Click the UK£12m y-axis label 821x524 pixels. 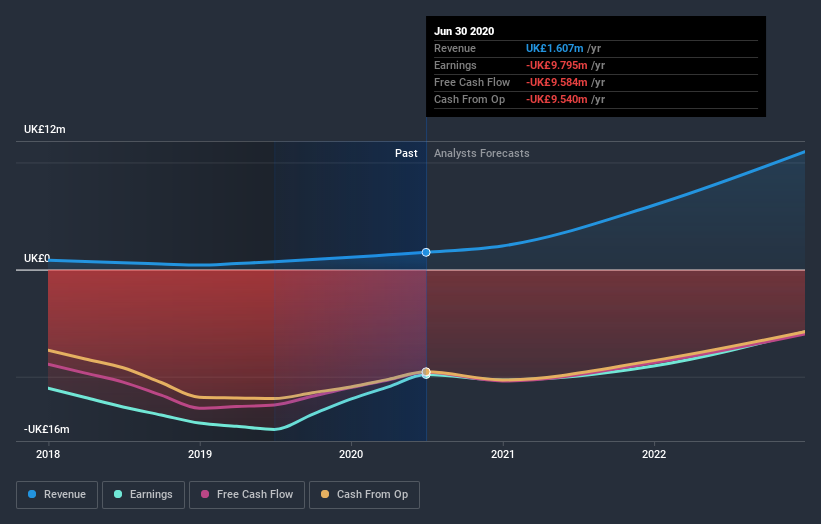tap(45, 129)
